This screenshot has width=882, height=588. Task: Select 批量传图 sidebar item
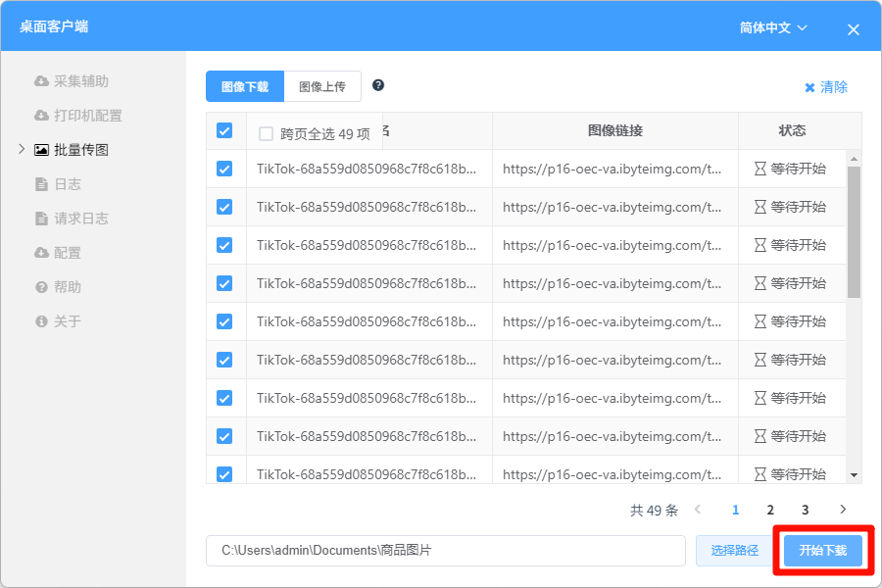72,150
